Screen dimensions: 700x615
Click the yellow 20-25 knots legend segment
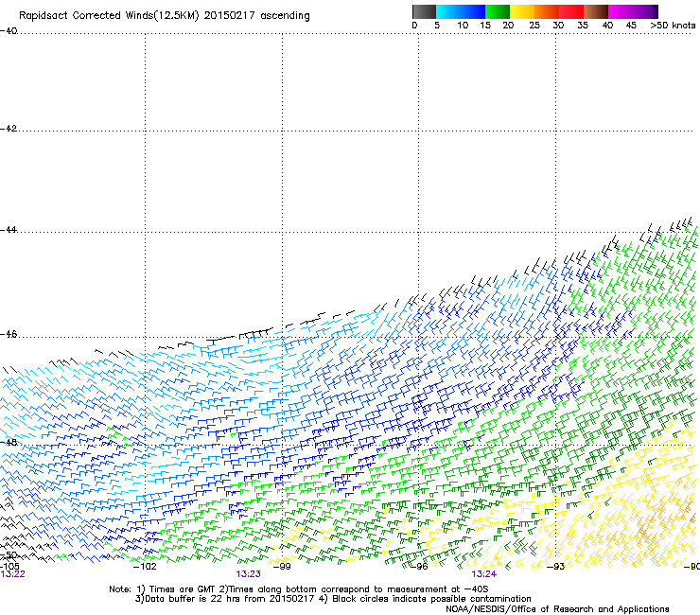(x=522, y=11)
